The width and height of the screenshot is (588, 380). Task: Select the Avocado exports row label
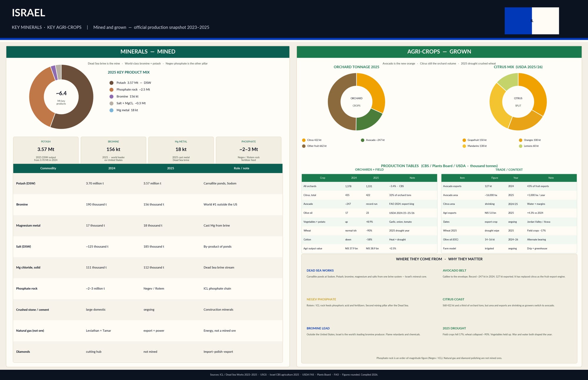point(452,186)
